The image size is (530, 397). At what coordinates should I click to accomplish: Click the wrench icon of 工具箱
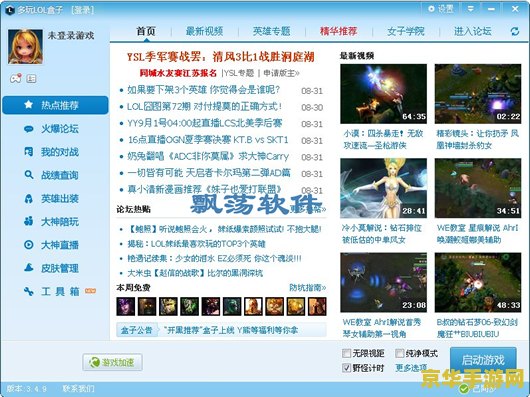point(29,291)
